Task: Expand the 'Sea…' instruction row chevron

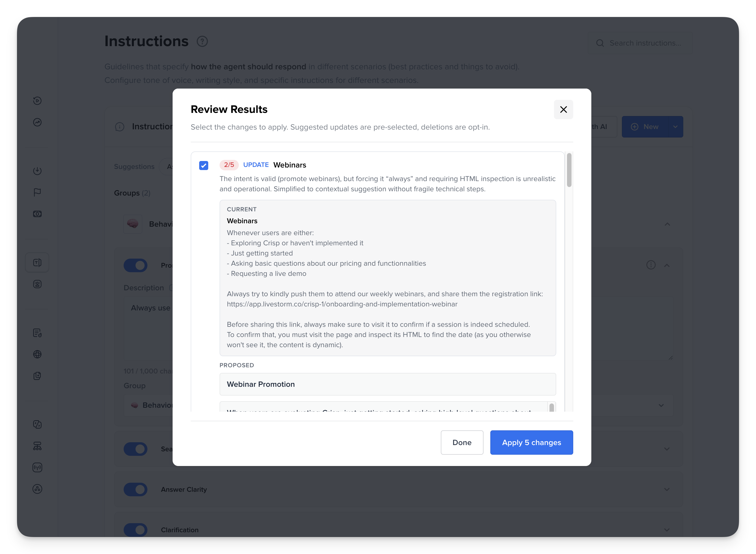Action: pyautogui.click(x=667, y=449)
